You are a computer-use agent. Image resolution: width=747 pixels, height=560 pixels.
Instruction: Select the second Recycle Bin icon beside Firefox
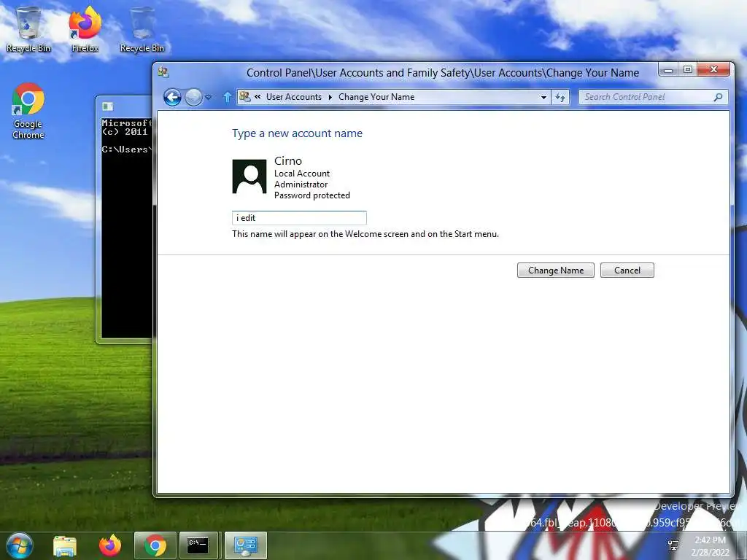tap(142, 29)
